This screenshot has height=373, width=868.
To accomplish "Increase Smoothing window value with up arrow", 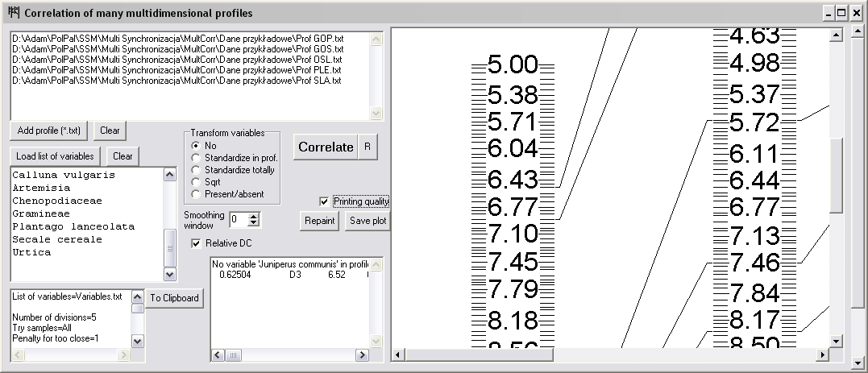I will point(254,215).
